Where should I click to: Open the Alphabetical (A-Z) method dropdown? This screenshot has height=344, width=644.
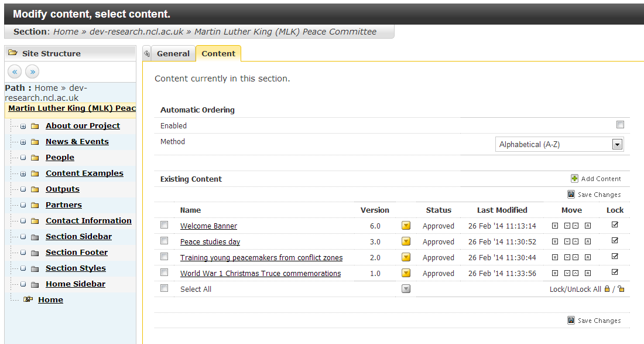point(616,144)
